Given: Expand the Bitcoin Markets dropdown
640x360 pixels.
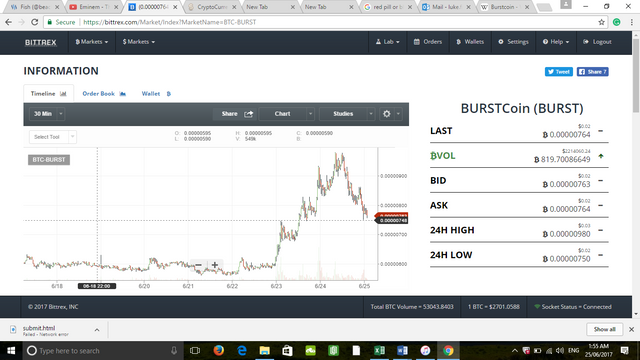Looking at the screenshot, I should [92, 42].
